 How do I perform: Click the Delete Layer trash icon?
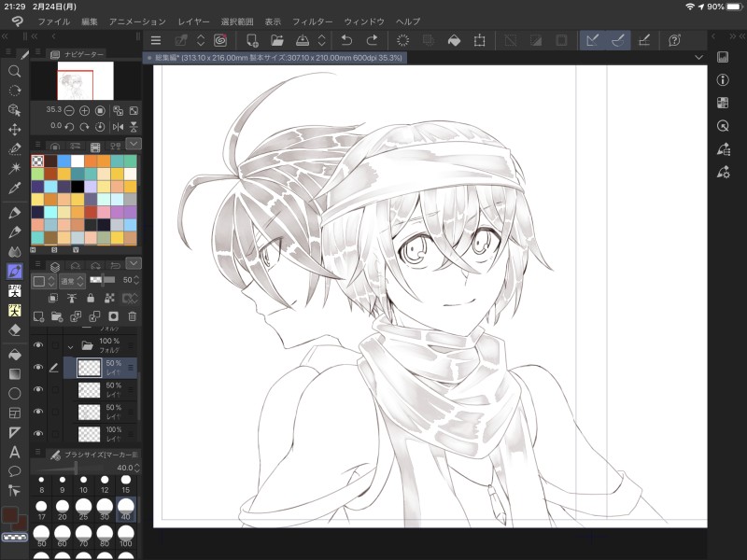click(x=132, y=316)
